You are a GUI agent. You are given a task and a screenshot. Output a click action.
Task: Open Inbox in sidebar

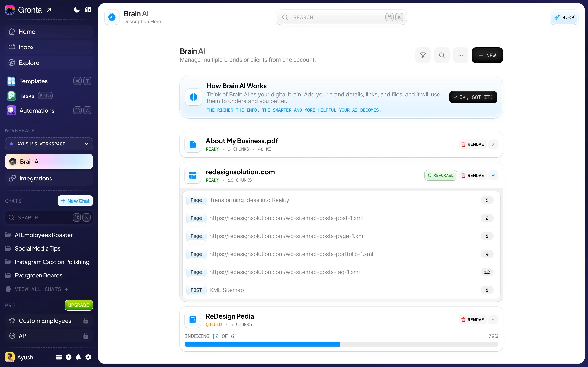point(49,47)
